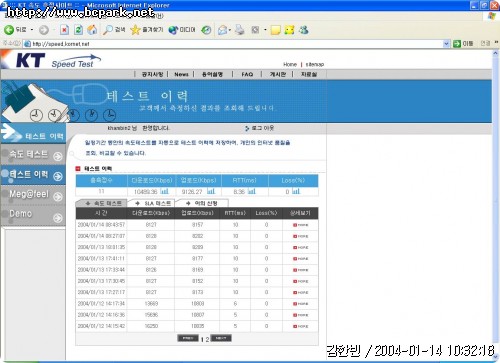The image size is (500, 363).
Task: Open the Media (미디어) globe button
Action: point(182,30)
